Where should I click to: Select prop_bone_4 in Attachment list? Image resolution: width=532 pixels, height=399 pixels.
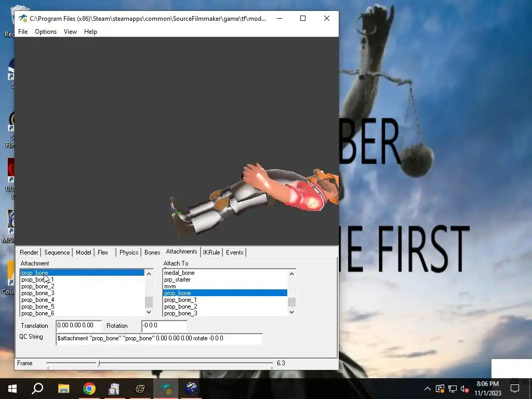(x=82, y=300)
